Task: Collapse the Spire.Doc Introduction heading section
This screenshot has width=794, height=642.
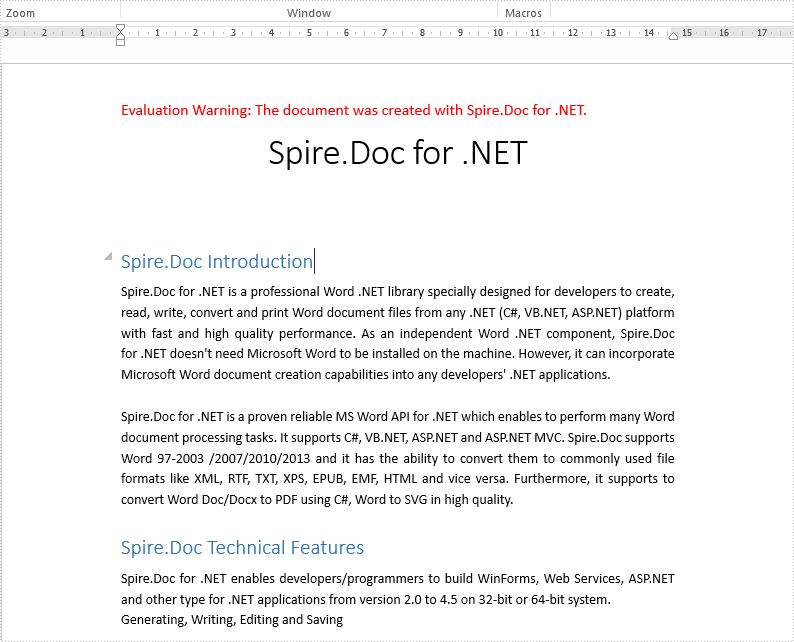Action: 108,257
